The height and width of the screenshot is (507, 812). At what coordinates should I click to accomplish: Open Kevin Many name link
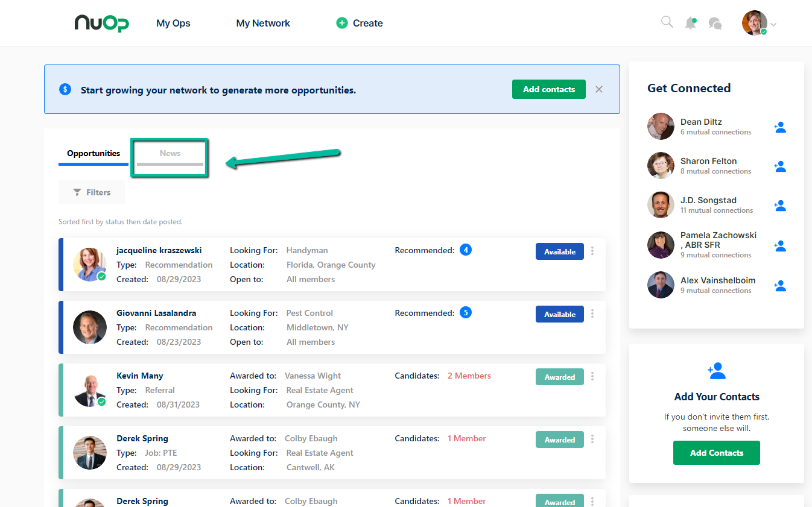pyautogui.click(x=140, y=376)
